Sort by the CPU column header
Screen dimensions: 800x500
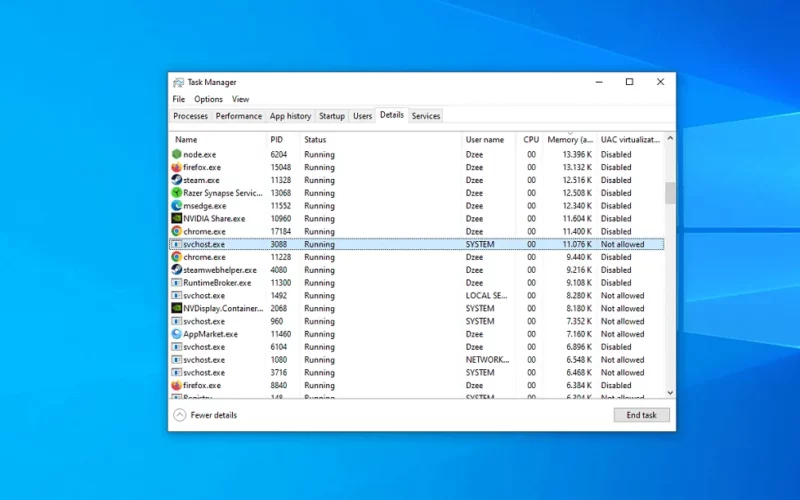530,139
